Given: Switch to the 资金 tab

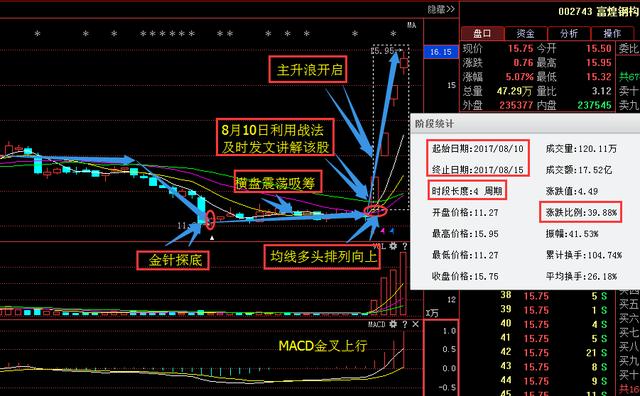Looking at the screenshot, I should pyautogui.click(x=525, y=33).
